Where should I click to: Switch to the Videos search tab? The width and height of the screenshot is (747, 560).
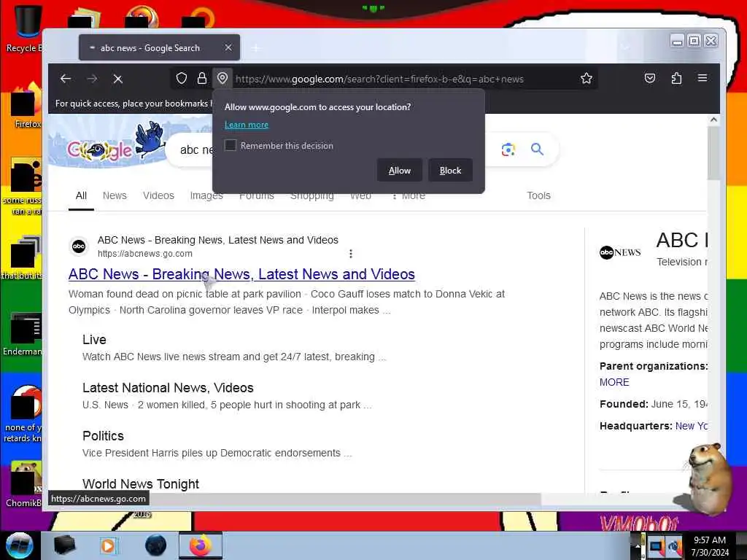[x=158, y=195]
